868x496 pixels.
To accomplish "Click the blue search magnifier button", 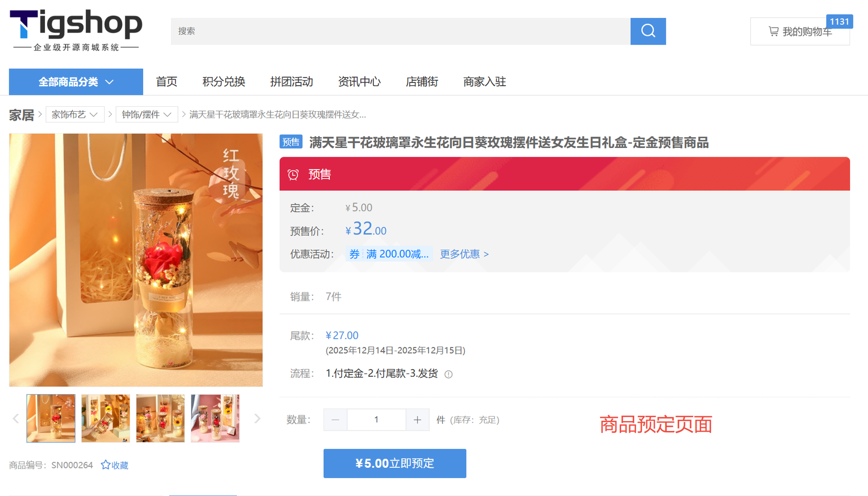I will 648,31.
